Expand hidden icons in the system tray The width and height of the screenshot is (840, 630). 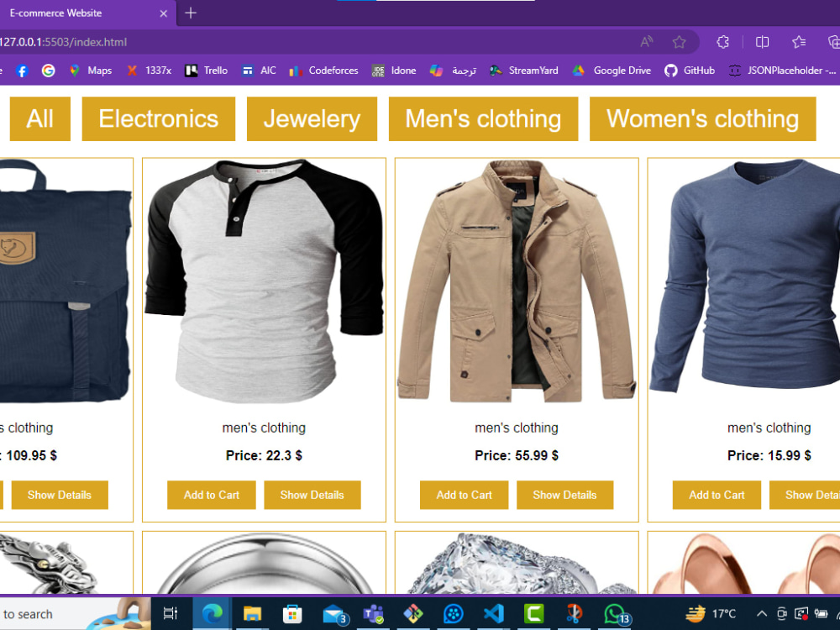pos(761,614)
